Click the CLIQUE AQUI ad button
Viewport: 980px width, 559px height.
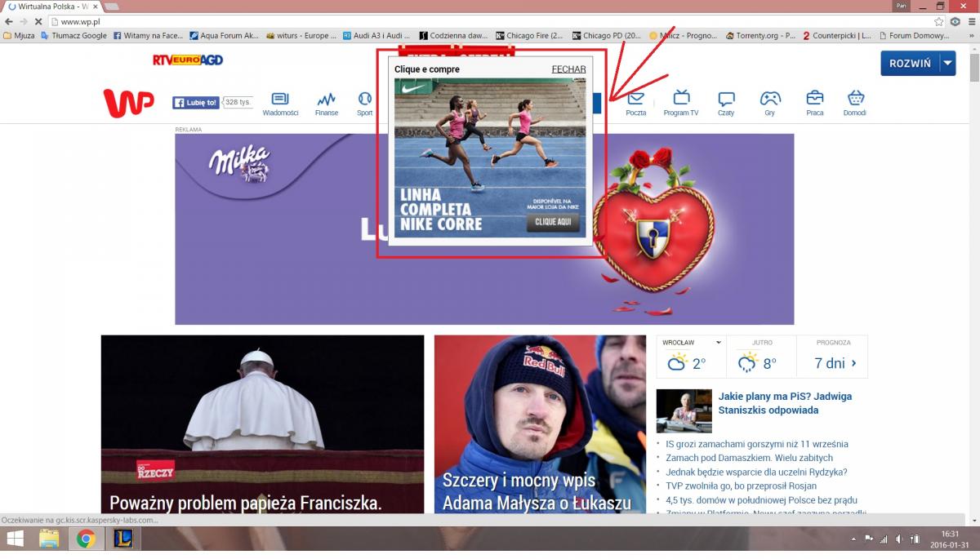553,222
